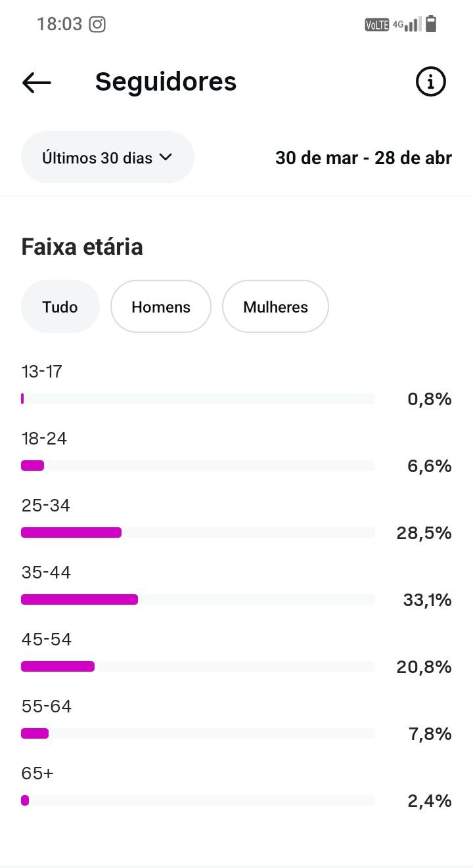Click the 25-34 age group bar
Screen dimensions: 473x868
72,532
